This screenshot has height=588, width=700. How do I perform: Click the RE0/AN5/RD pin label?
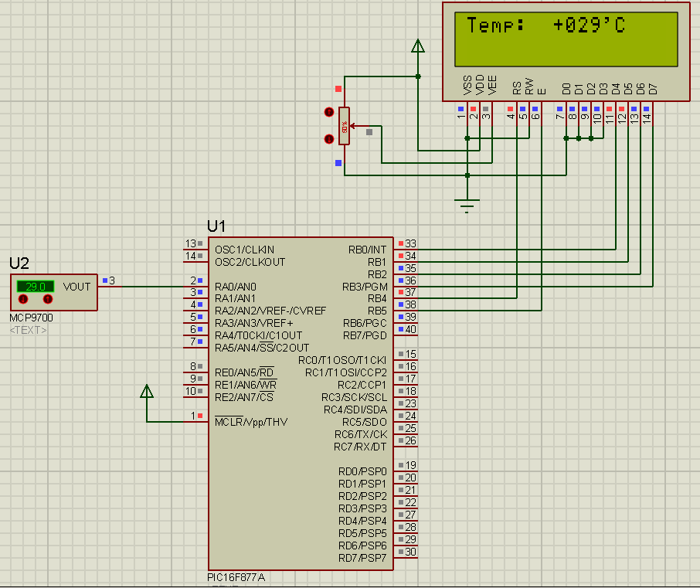(x=245, y=372)
